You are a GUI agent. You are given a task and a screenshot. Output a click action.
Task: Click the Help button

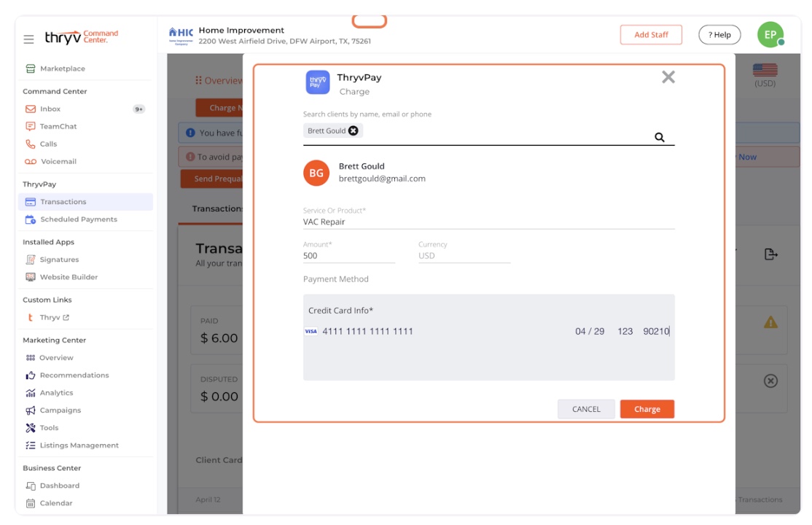pos(719,35)
